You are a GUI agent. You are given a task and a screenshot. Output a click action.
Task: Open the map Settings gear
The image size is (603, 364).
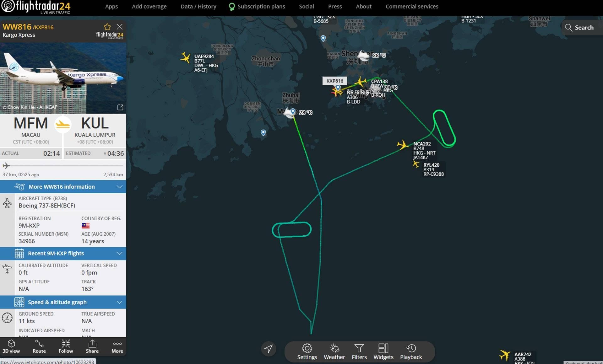coord(307,351)
